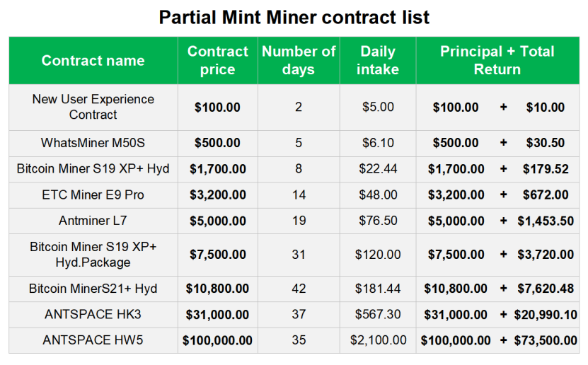This screenshot has width=588, height=365.
Task: Select the 42 days cell
Action: point(299,289)
